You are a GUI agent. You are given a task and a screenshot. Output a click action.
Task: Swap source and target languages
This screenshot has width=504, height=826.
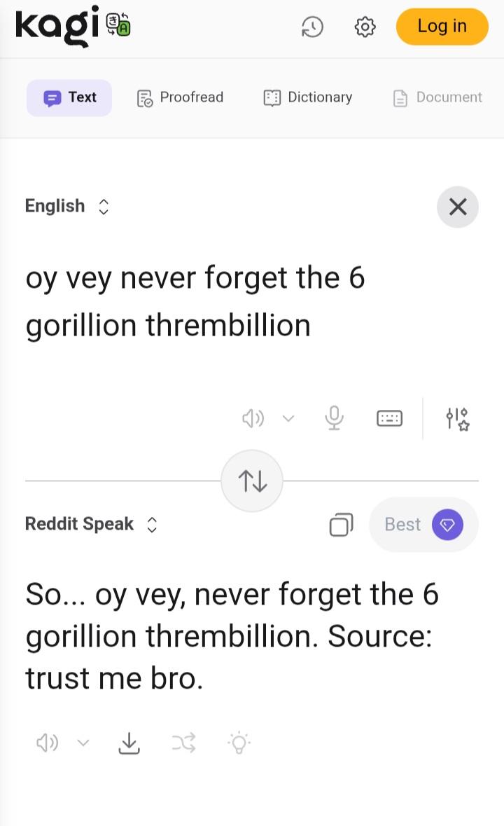point(252,481)
